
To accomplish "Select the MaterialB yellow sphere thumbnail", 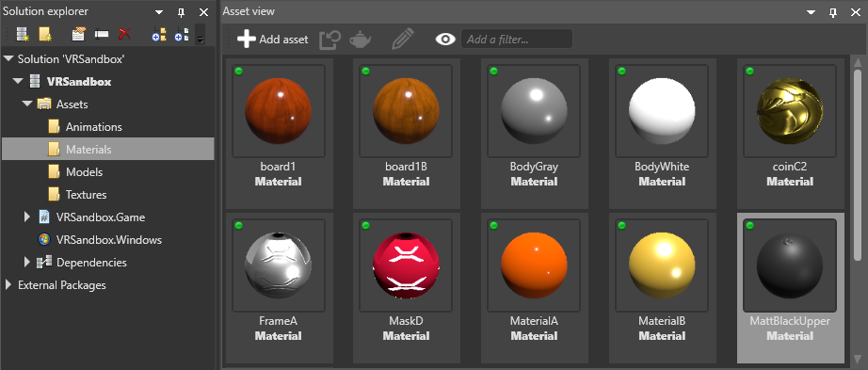I will pyautogui.click(x=662, y=265).
